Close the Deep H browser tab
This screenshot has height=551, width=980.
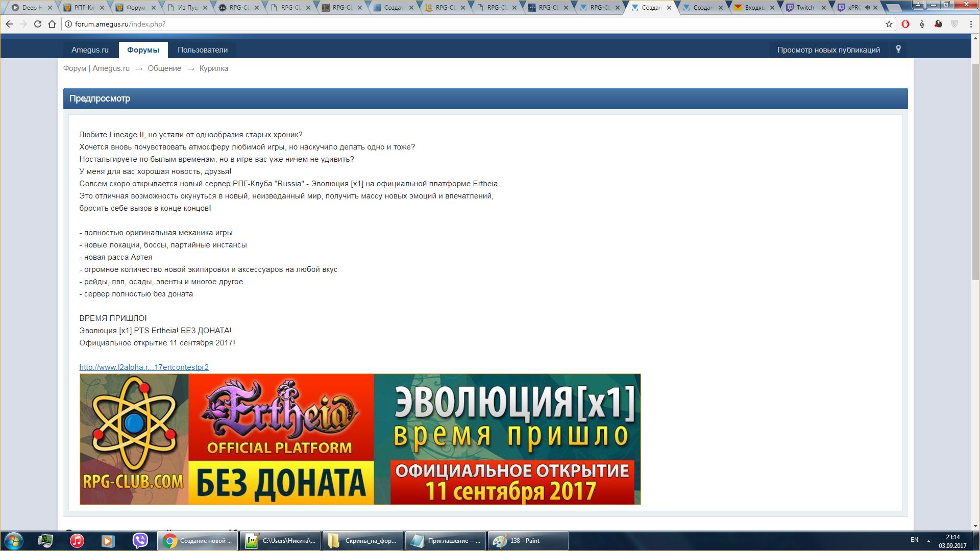pyautogui.click(x=50, y=8)
